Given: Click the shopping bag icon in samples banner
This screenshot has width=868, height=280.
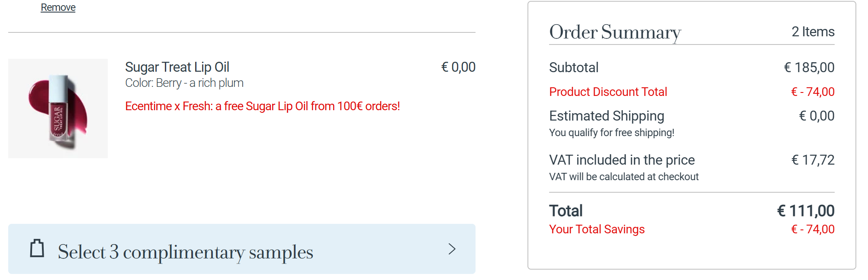Looking at the screenshot, I should (37, 248).
